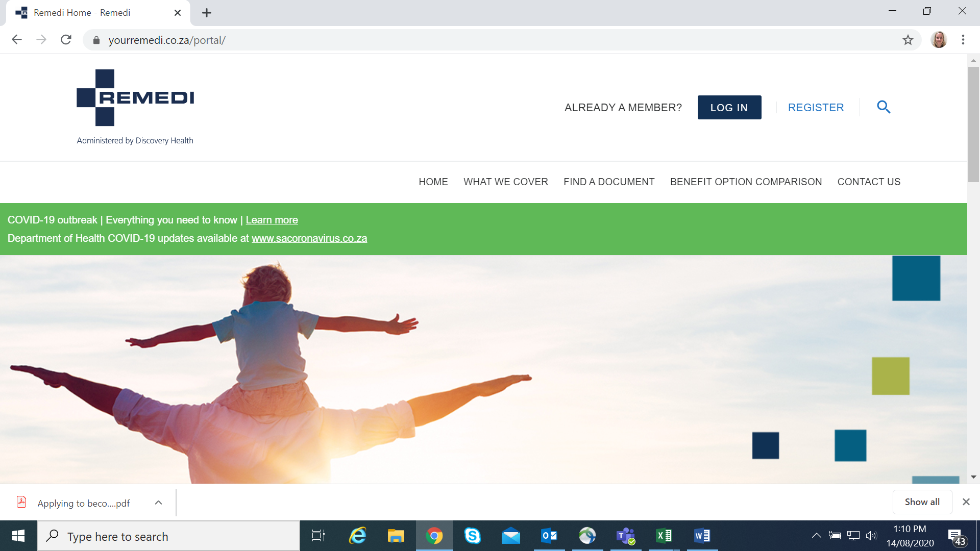Show hidden system tray icons

[817, 536]
